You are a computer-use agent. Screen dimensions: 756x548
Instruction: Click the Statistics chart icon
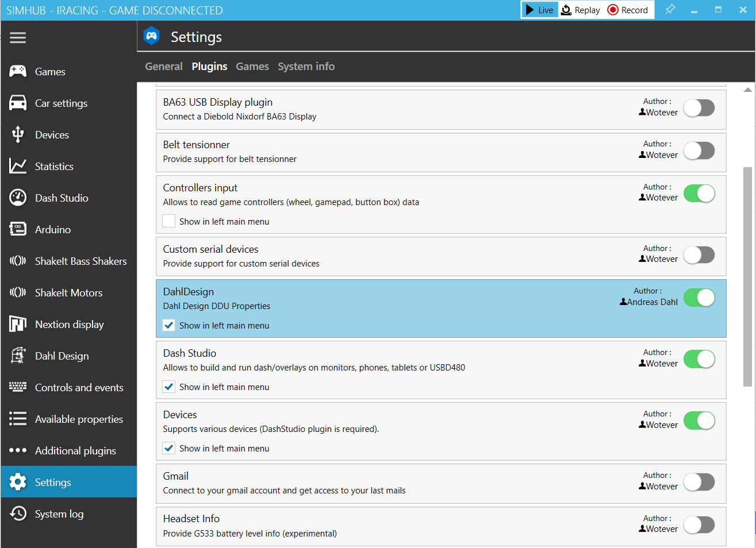18,166
